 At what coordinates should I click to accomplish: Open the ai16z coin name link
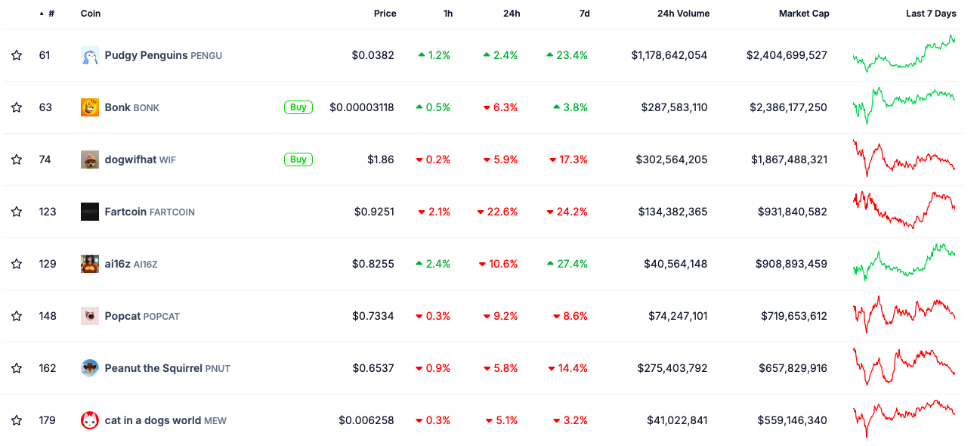coord(116,264)
